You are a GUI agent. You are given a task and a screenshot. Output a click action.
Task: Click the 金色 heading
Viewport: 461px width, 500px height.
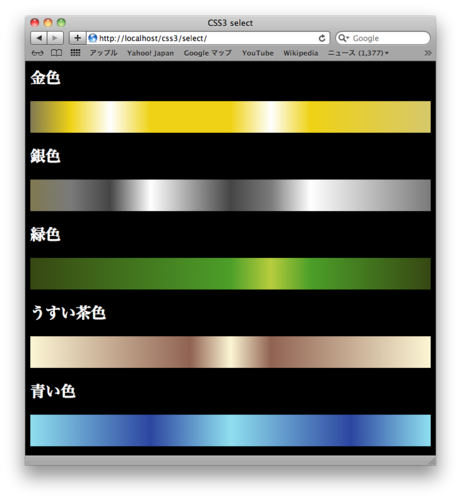tap(45, 78)
